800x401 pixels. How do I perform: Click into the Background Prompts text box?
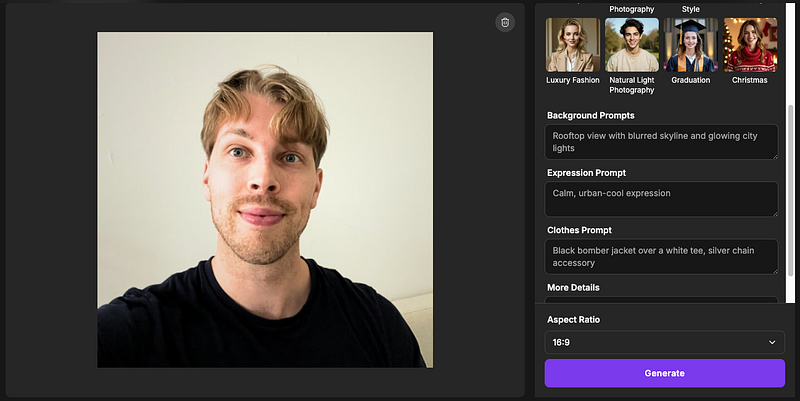(661, 142)
